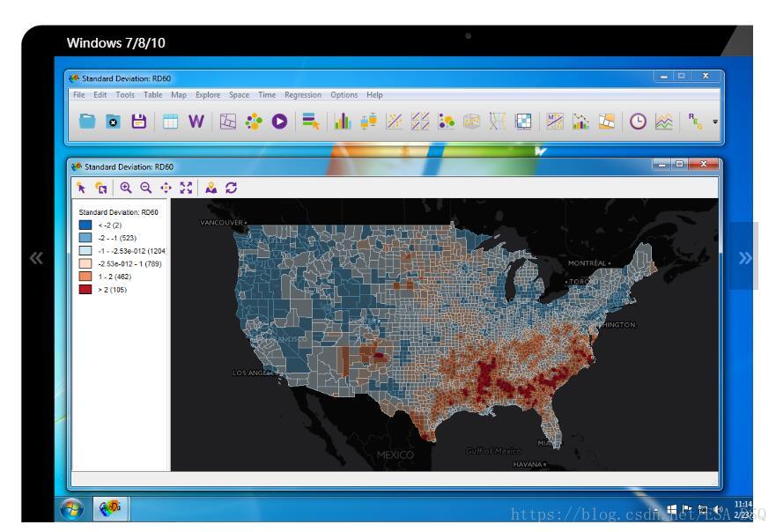Save using the purple floppy disk icon
The image size is (776, 532).
tap(139, 121)
